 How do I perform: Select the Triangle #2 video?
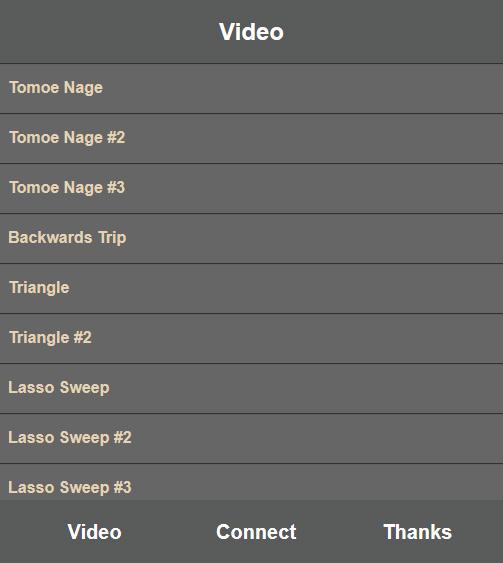[251, 338]
